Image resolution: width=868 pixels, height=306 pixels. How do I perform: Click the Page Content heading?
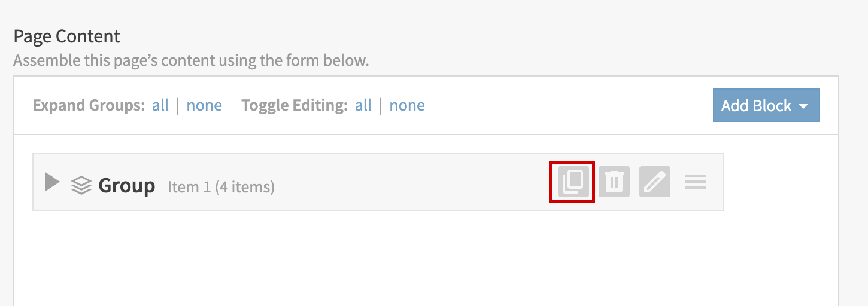[66, 36]
